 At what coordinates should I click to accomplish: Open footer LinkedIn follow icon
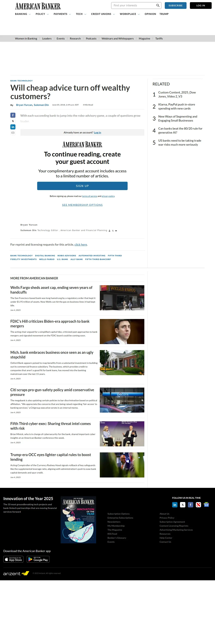tap(175, 505)
